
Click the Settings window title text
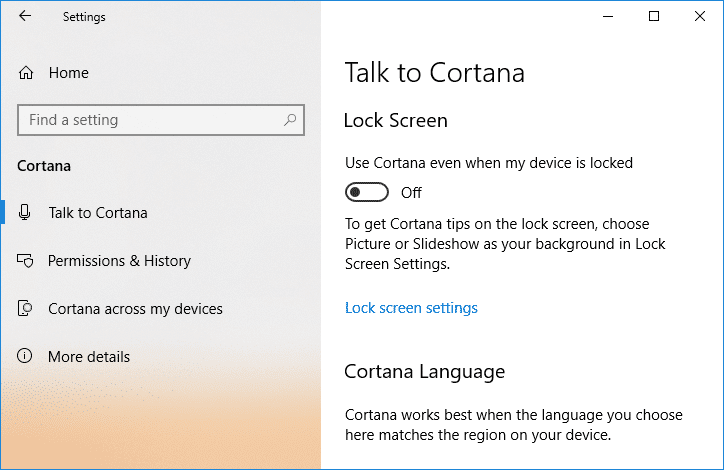(84, 17)
